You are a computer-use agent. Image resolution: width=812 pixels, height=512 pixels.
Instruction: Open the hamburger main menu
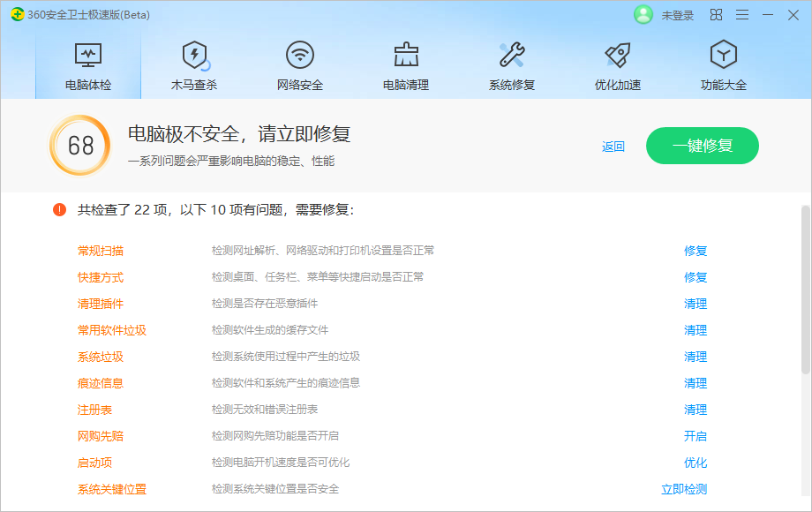(742, 15)
